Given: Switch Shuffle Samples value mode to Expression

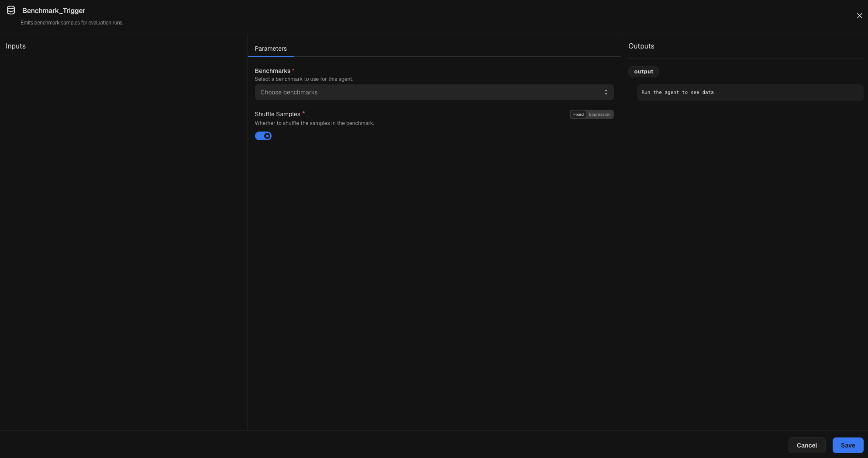Looking at the screenshot, I should coord(599,114).
